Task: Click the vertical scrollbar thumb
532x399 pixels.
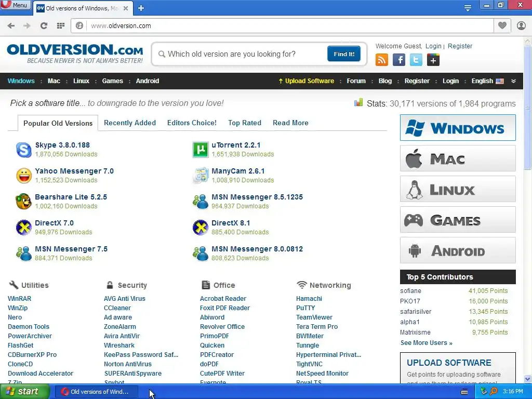Action: pos(527,107)
